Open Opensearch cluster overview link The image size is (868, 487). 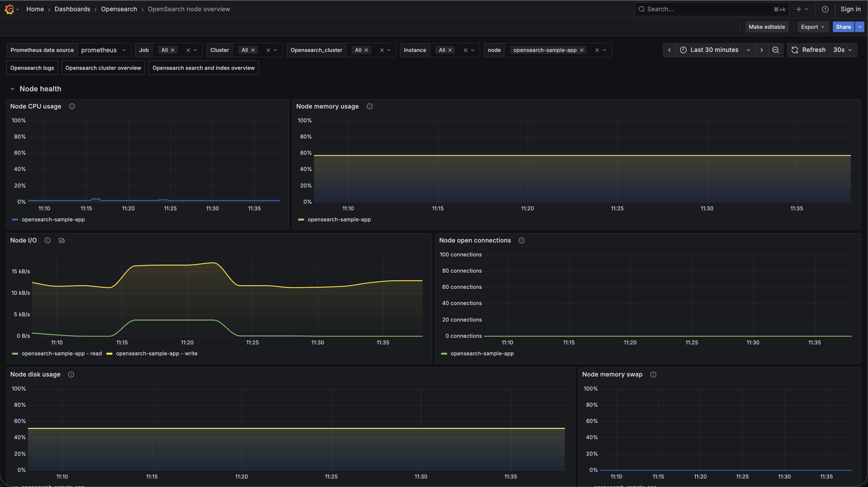pos(103,68)
